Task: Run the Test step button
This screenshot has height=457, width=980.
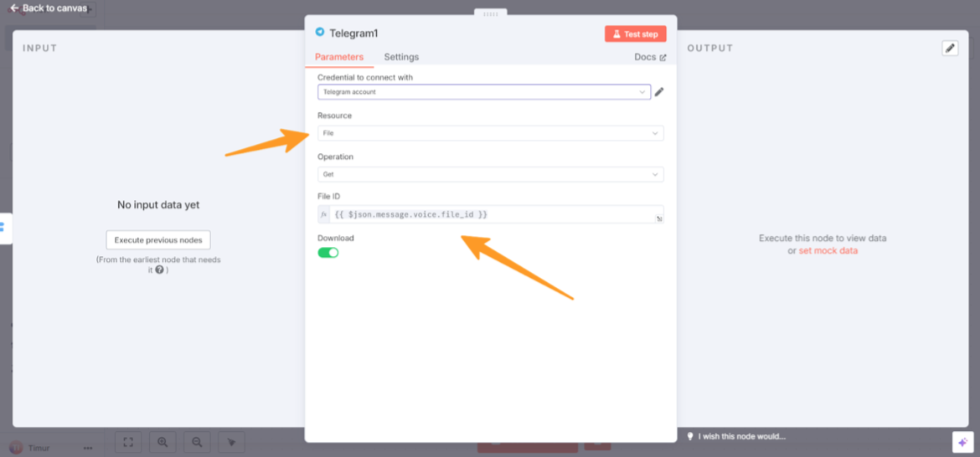Action: 635,34
